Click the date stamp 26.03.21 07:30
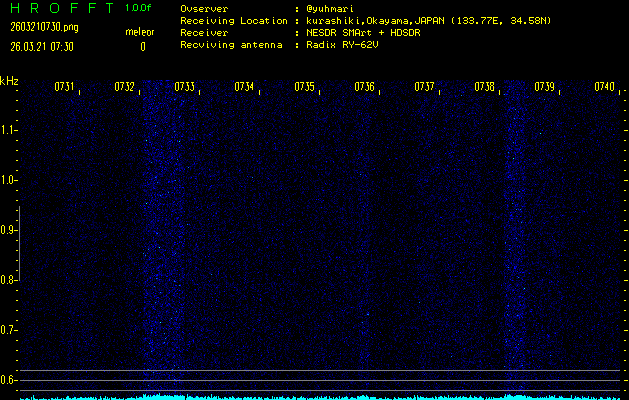This screenshot has width=629, height=400. pyautogui.click(x=42, y=47)
